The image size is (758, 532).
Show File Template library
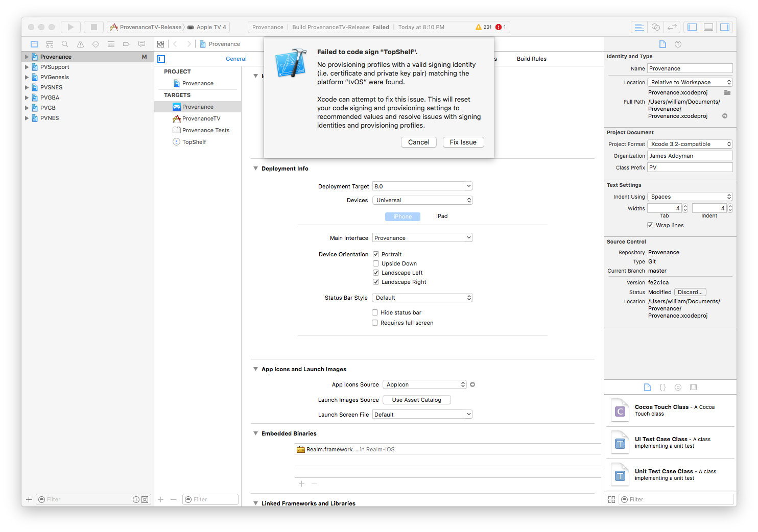tap(647, 387)
